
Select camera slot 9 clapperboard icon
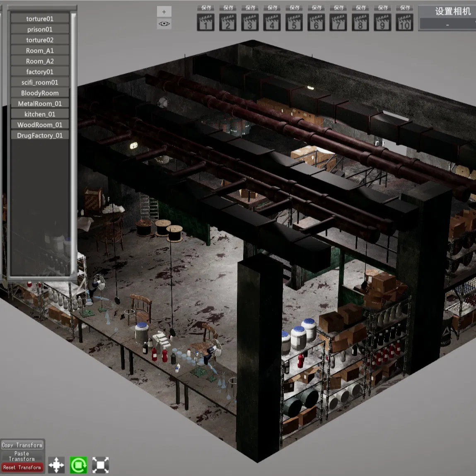pos(382,22)
